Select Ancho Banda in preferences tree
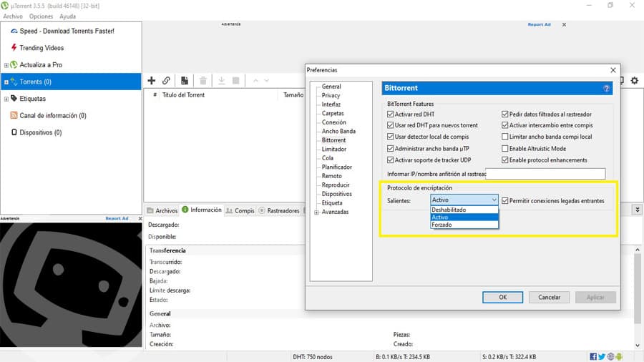644x362 pixels. 338,132
